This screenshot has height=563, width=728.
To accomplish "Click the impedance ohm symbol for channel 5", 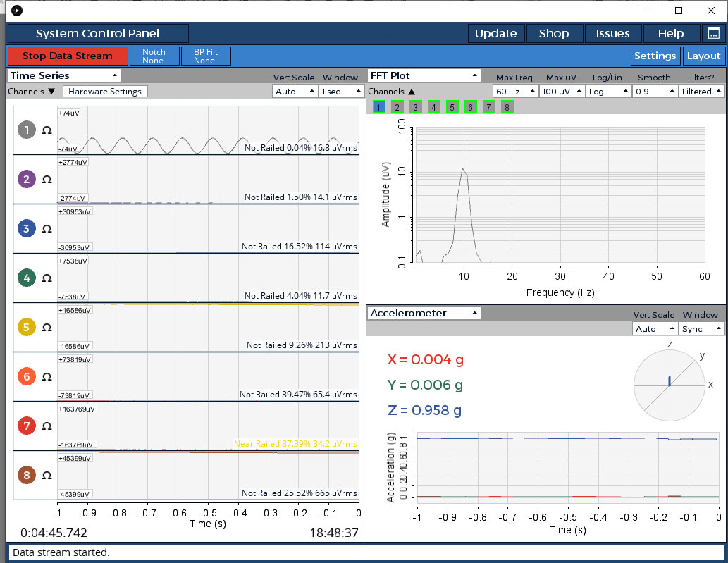I will (x=47, y=328).
